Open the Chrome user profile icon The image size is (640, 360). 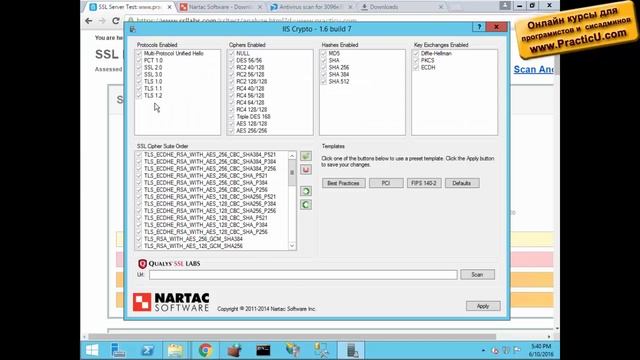505,5
